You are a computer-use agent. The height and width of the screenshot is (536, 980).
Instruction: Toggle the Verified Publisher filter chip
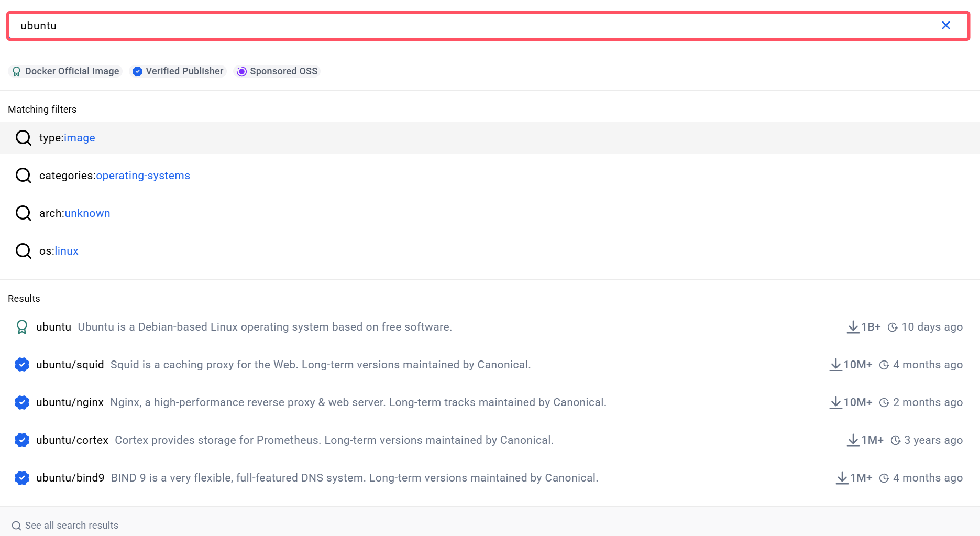click(x=178, y=71)
